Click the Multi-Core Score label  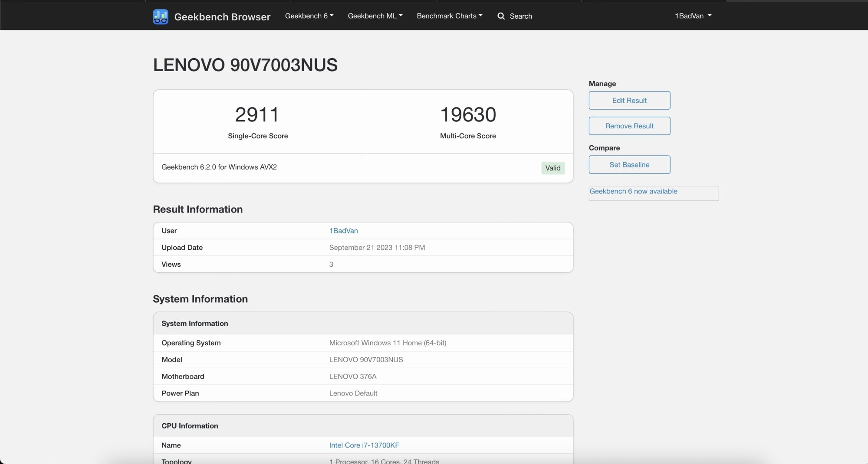click(x=468, y=136)
